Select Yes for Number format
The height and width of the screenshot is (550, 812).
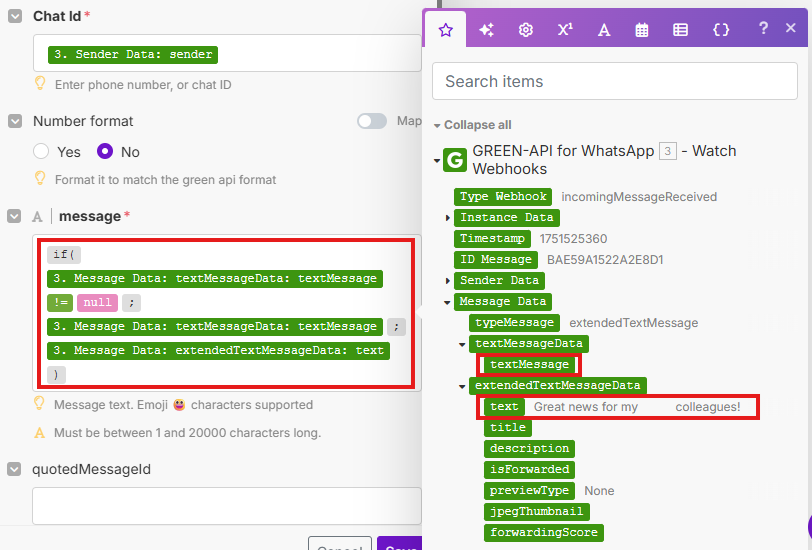41,152
